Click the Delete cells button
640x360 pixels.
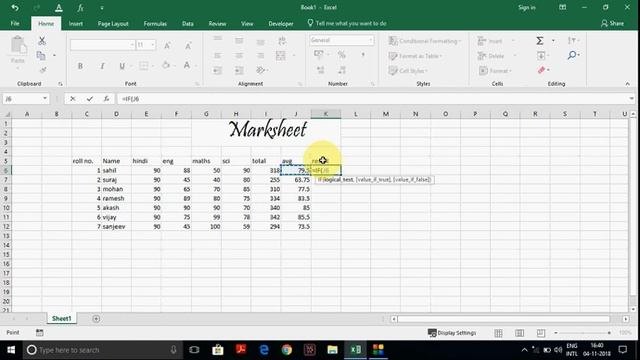pos(491,56)
